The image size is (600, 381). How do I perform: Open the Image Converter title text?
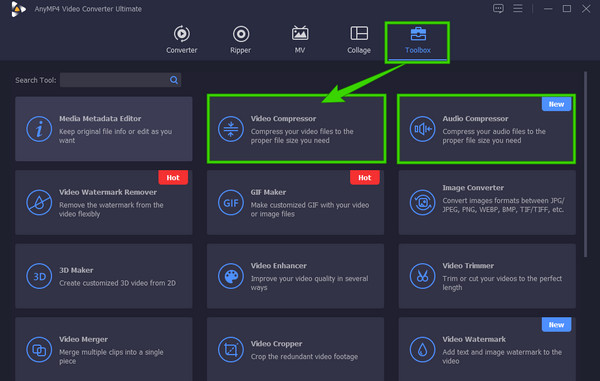click(473, 188)
